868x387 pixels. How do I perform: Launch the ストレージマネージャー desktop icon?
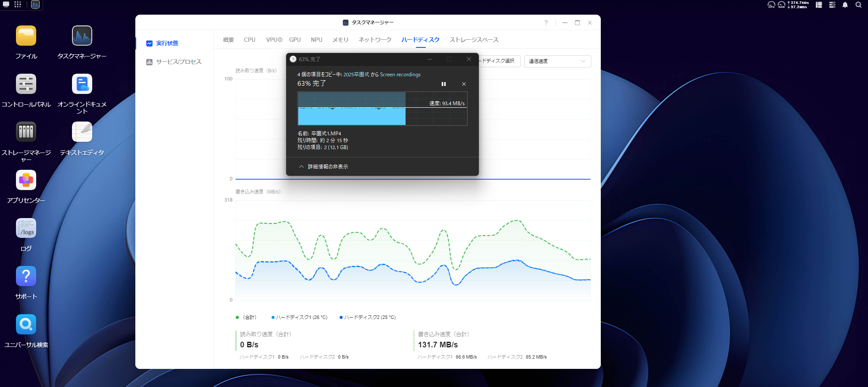[x=26, y=132]
